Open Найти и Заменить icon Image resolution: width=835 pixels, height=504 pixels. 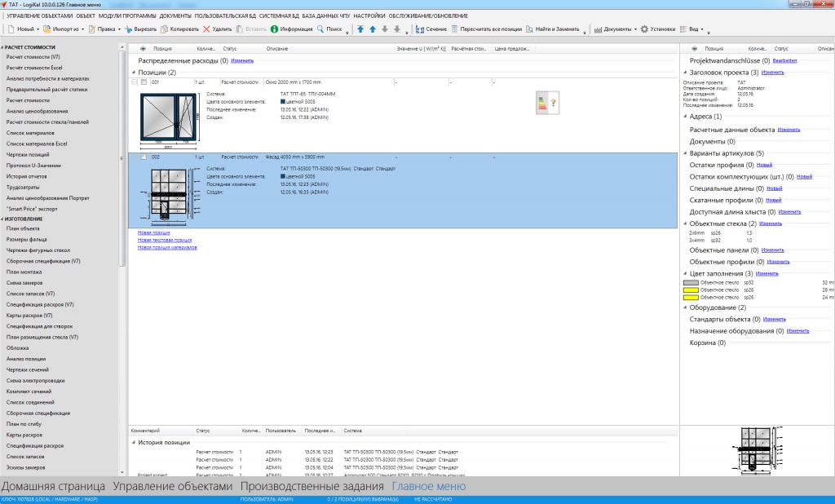tap(529, 29)
